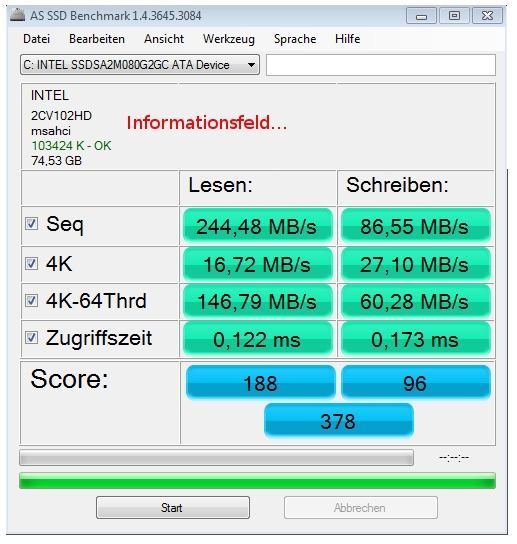Minimize the AS SSD Benchmark window

point(421,16)
